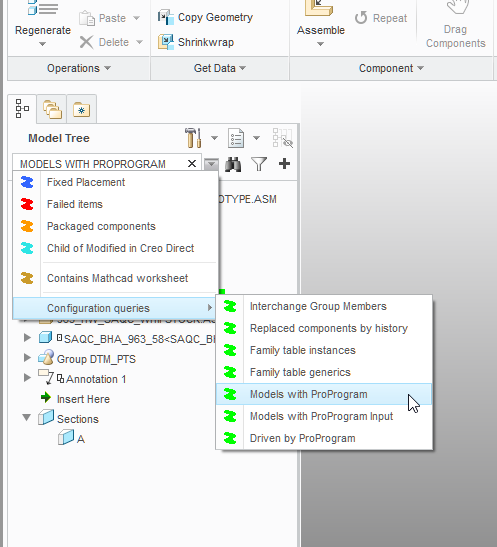497x547 pixels.
Task: Expand the Annotation 1 node
Action: tap(27, 378)
